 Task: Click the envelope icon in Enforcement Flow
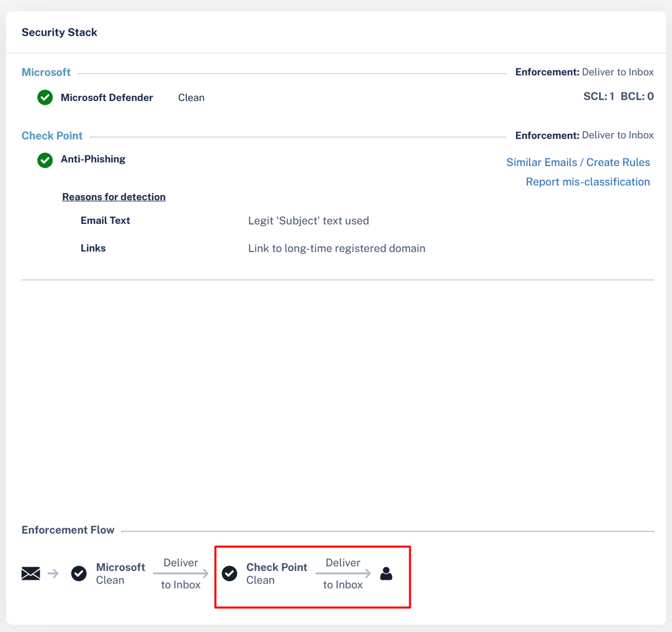(x=31, y=574)
